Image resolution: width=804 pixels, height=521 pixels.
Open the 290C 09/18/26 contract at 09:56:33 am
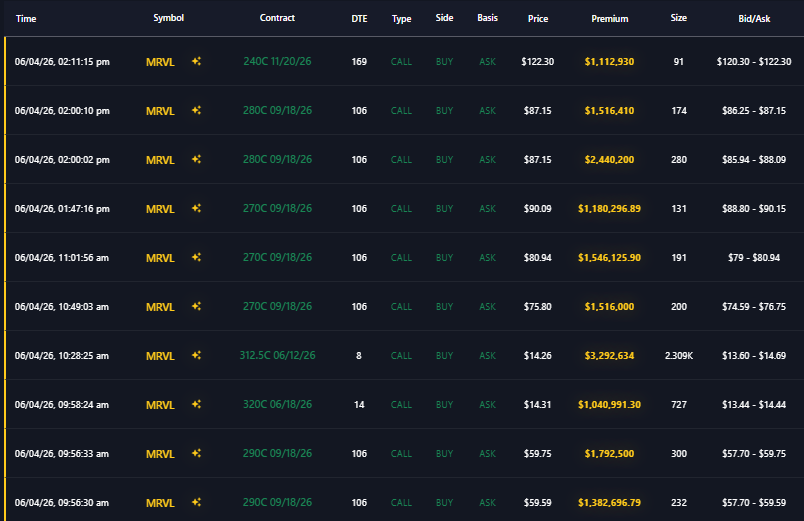tap(277, 453)
